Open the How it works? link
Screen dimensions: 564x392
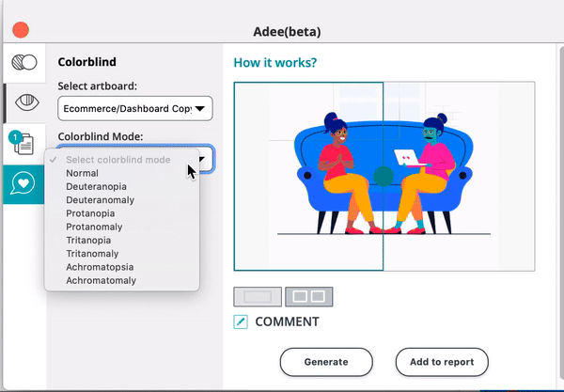coord(275,63)
